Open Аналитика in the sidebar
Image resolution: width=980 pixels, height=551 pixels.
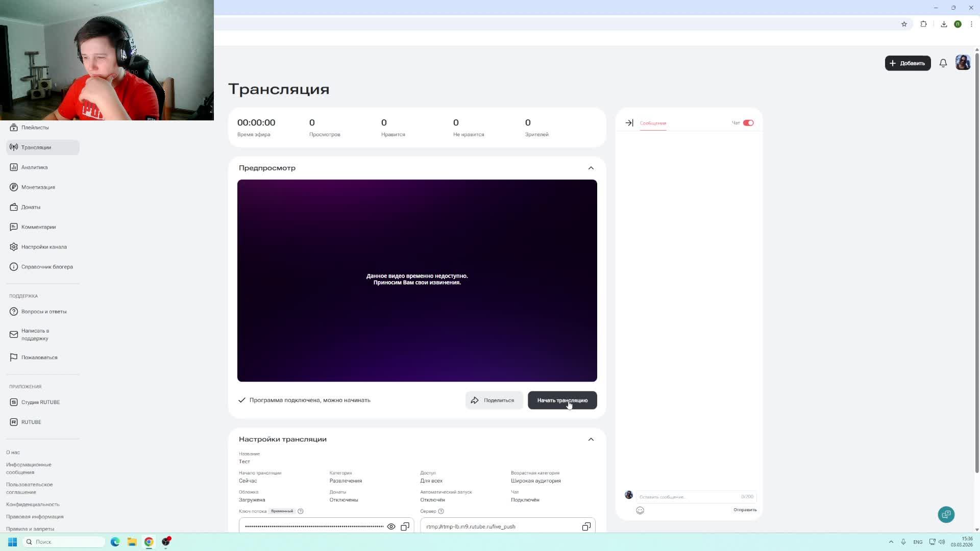point(34,167)
